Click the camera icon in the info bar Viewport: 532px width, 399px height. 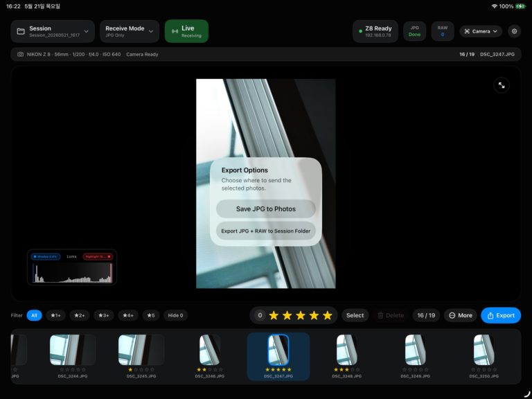point(20,54)
